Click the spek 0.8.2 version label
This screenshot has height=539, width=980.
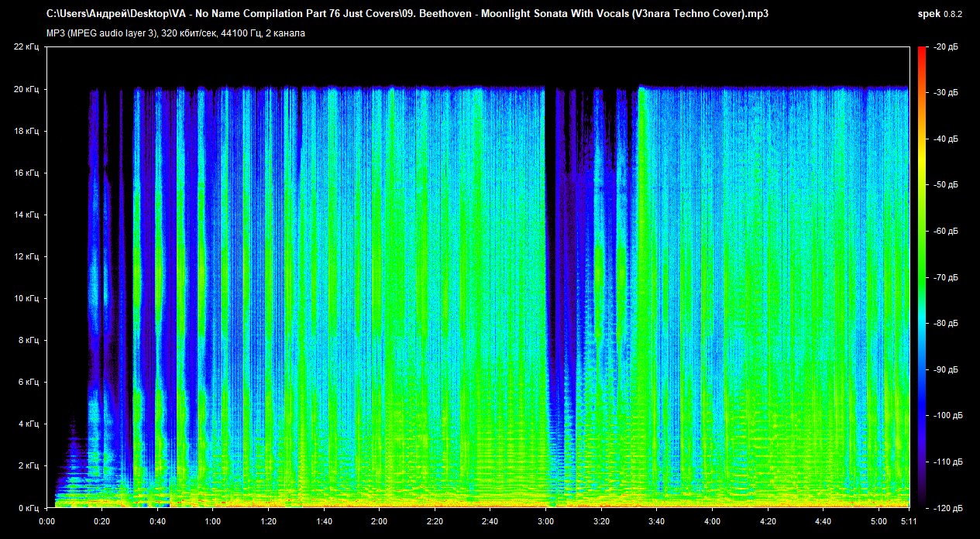tap(940, 14)
